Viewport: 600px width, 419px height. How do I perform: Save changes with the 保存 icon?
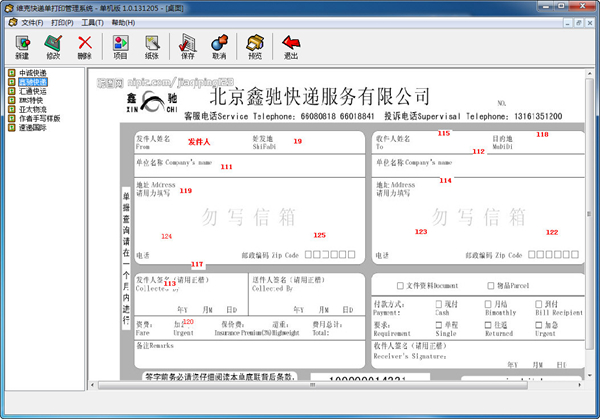(x=188, y=47)
